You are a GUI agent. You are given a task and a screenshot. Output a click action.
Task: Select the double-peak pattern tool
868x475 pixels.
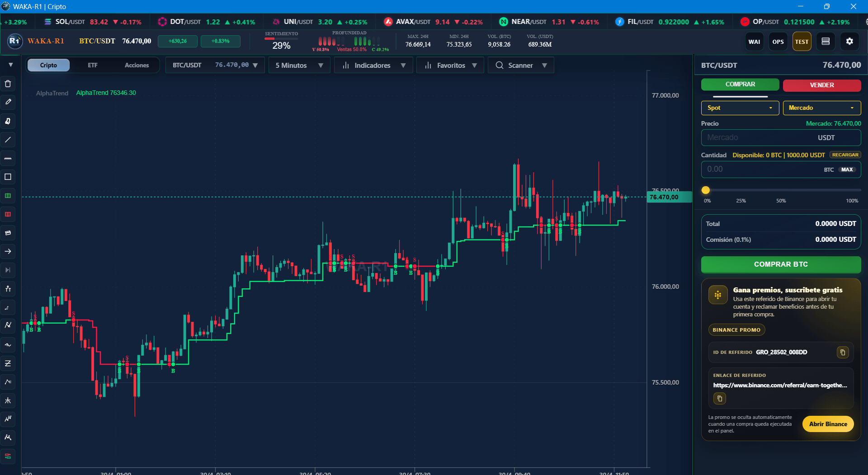coord(8,437)
